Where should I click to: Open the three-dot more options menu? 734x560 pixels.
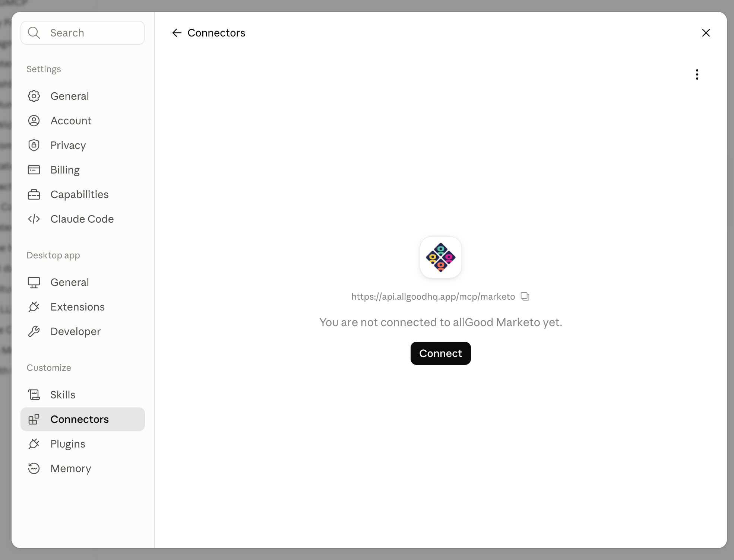(697, 74)
